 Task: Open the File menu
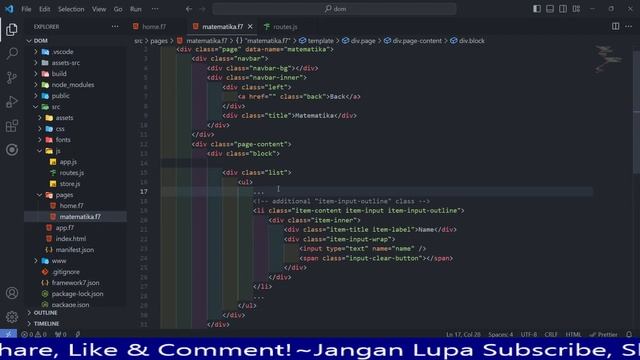[26, 9]
